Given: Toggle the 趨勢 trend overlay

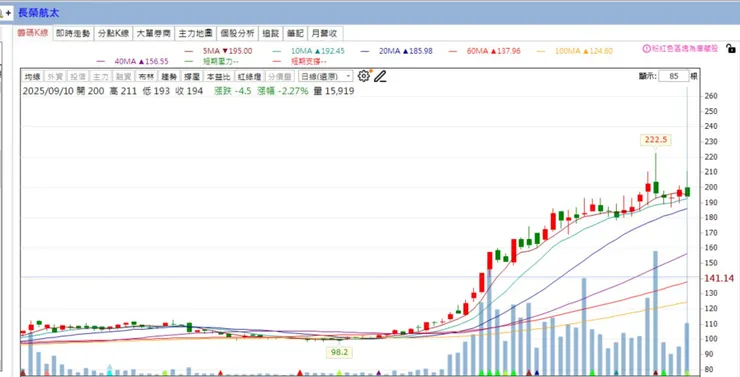Looking at the screenshot, I should pyautogui.click(x=169, y=76).
